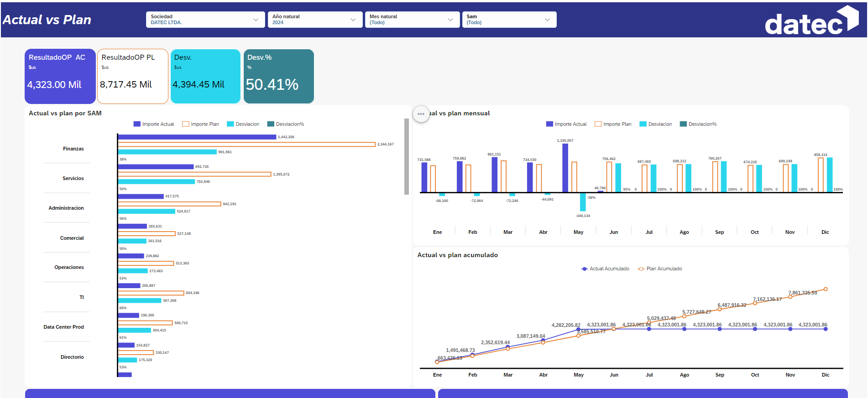This screenshot has width=868, height=398.
Task: Click Servicios plan bar 1,395,672
Action: 194,174
